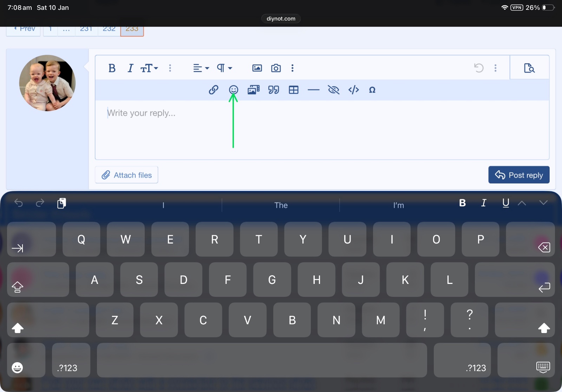
Task: Open the text alignment dropdown
Action: [201, 68]
